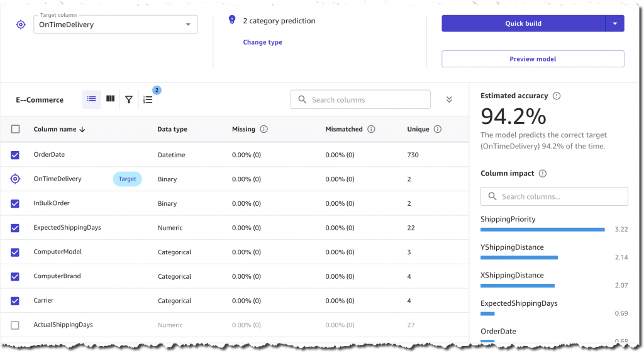
Task: Focus the Column impact search field
Action: [x=554, y=196]
